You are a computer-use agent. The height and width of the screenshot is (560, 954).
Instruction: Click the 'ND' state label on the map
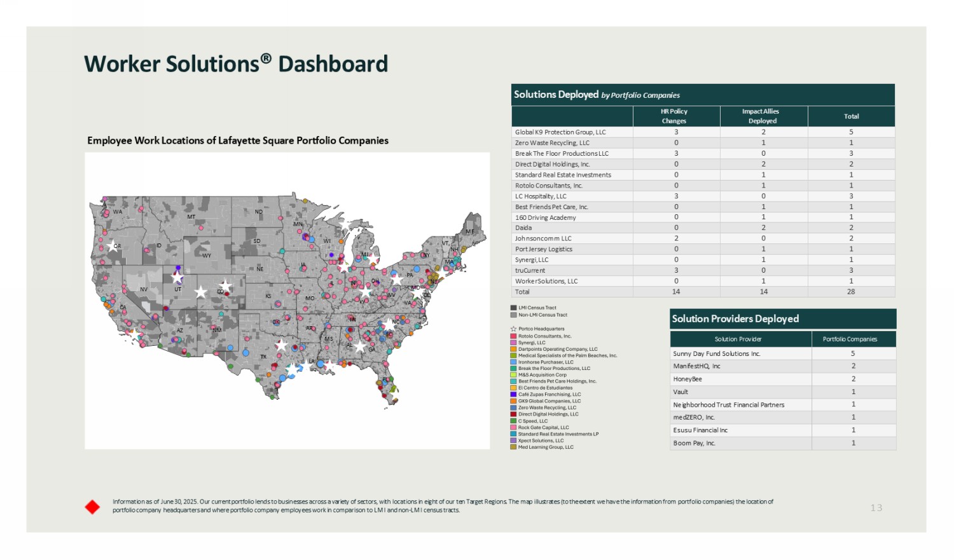pyautogui.click(x=259, y=212)
